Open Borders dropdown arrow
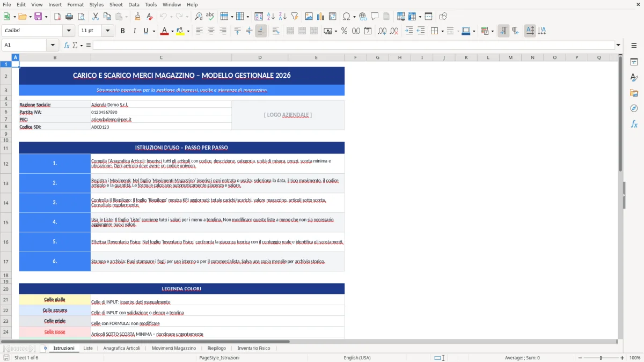Image resolution: width=644 pixels, height=362 pixels. 442,31
